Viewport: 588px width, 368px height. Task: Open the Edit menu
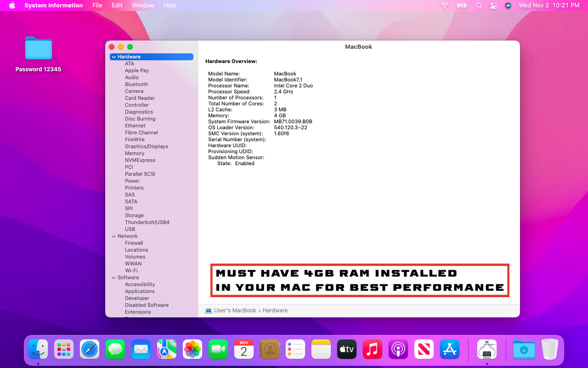coord(117,6)
